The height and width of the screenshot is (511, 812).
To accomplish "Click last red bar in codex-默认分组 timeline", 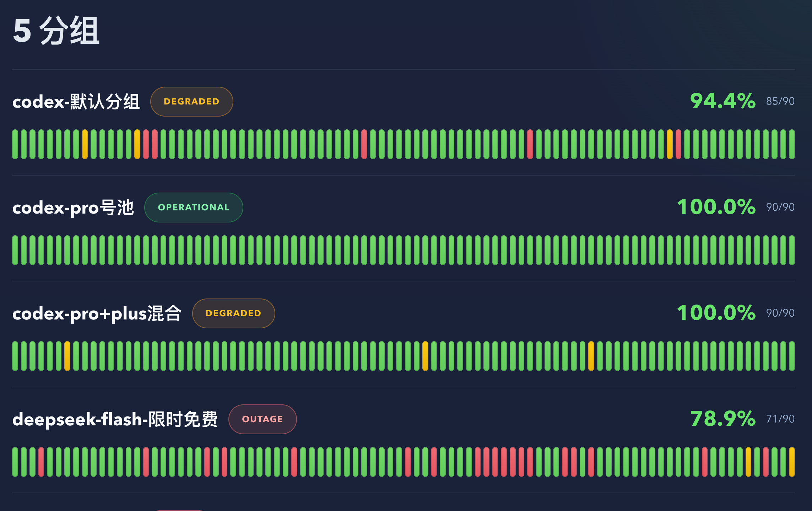I will click(x=678, y=144).
